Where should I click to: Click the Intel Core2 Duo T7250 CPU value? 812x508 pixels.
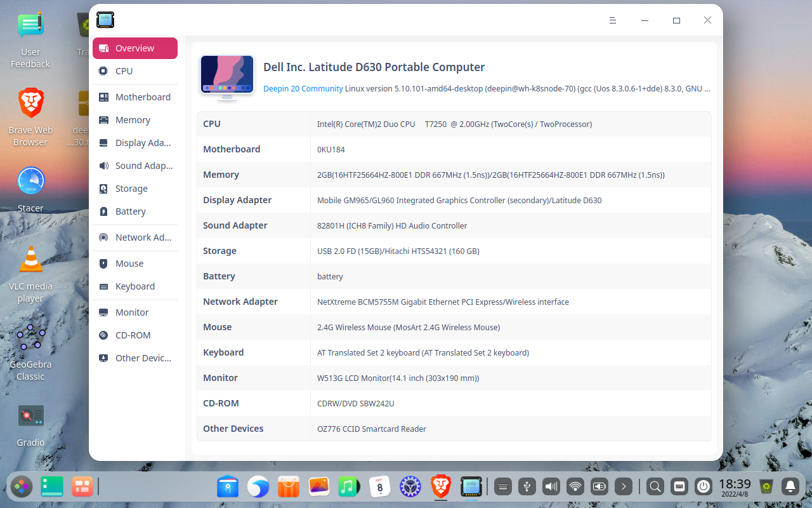(x=454, y=124)
